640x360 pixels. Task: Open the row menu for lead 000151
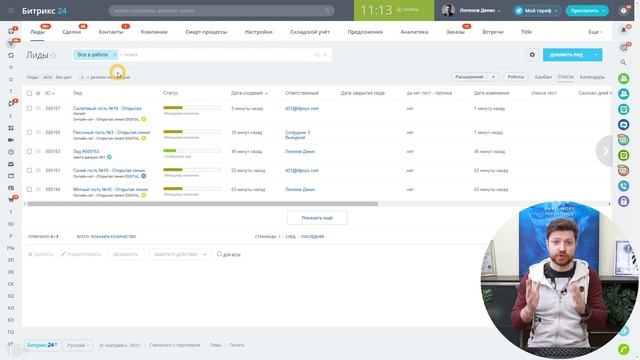(x=38, y=171)
